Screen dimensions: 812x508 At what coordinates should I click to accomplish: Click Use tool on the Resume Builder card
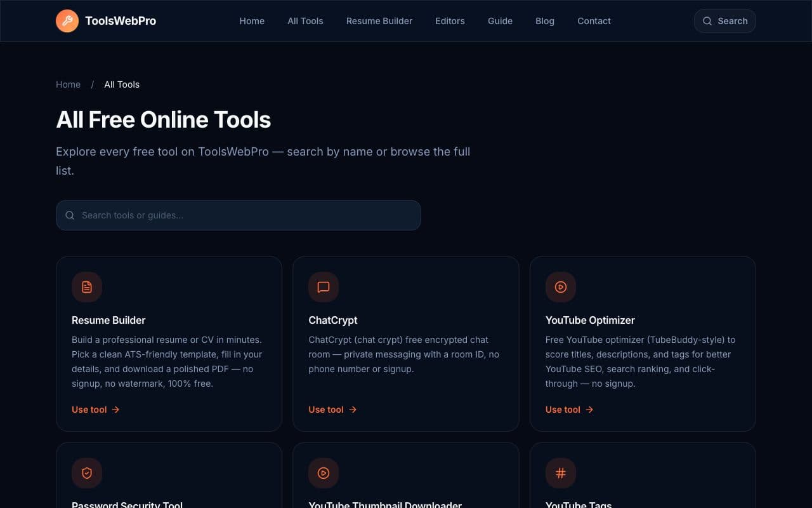click(96, 410)
